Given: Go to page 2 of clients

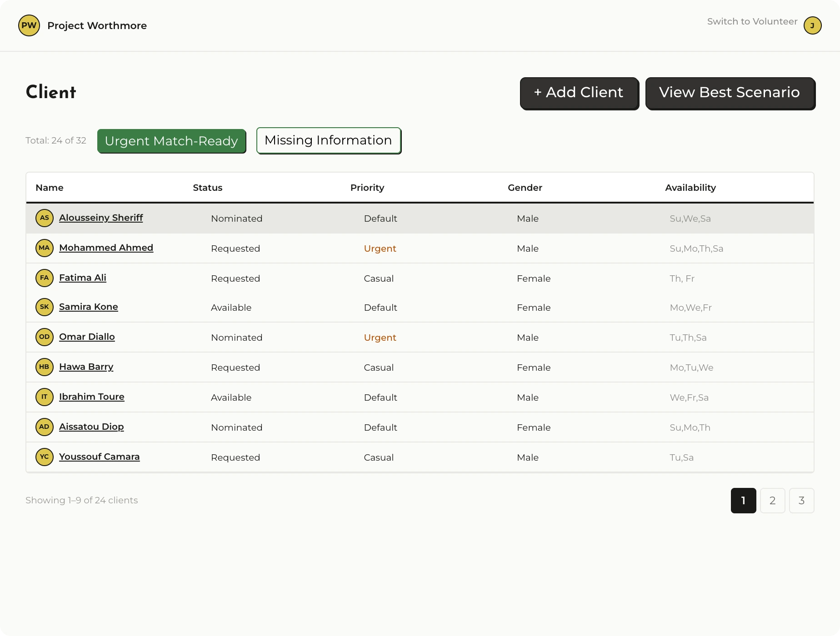Looking at the screenshot, I should click(x=772, y=501).
